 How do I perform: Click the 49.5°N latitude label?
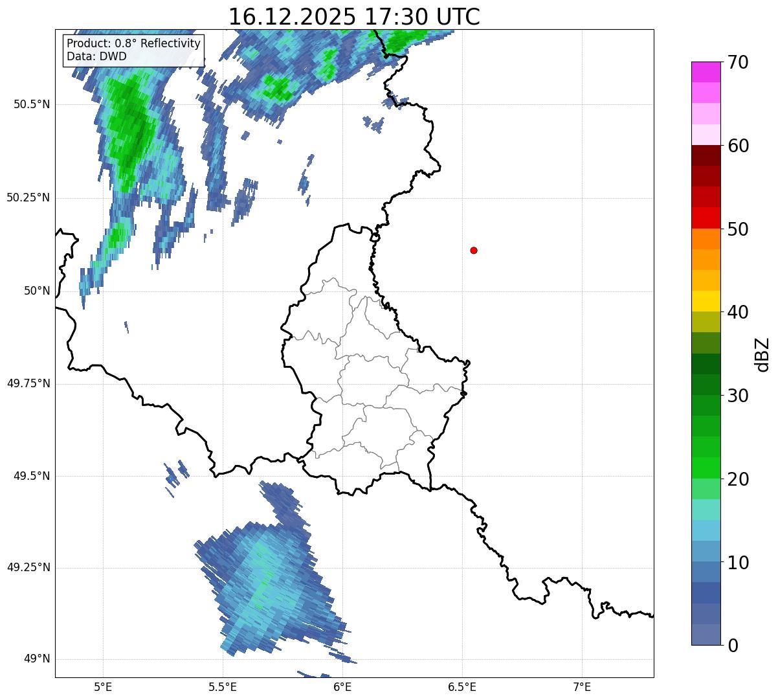(x=32, y=476)
